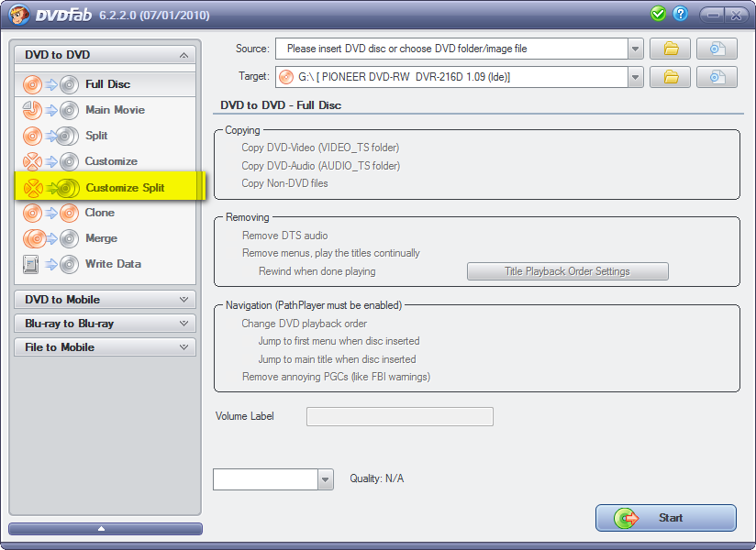
Task: Expand the Blu-ray to Blu-ray section
Action: [x=106, y=324]
